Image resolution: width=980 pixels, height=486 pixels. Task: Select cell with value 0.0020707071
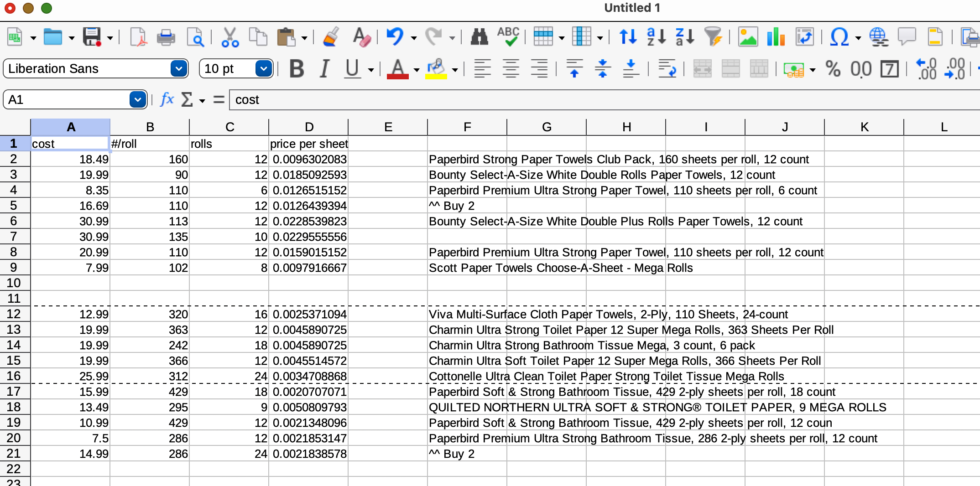click(308, 392)
